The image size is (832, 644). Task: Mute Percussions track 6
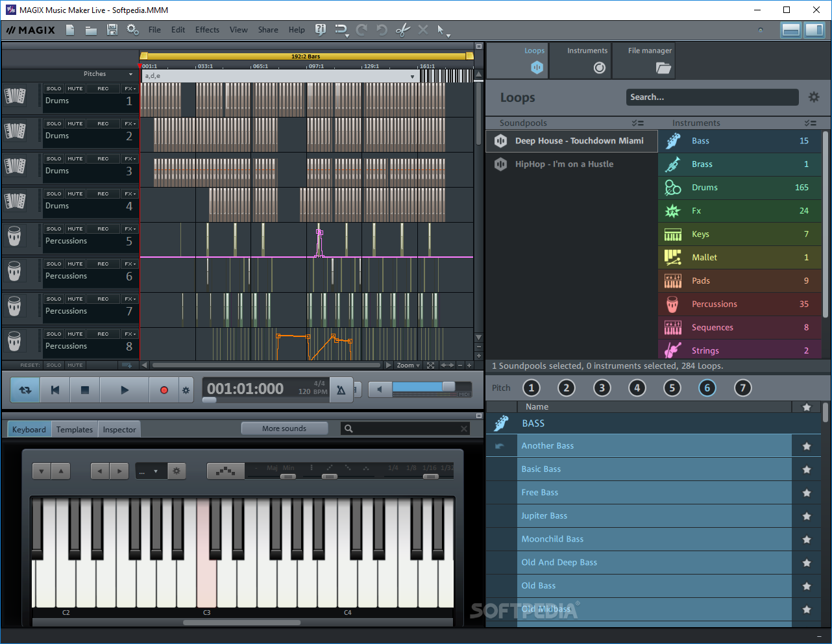tap(75, 264)
